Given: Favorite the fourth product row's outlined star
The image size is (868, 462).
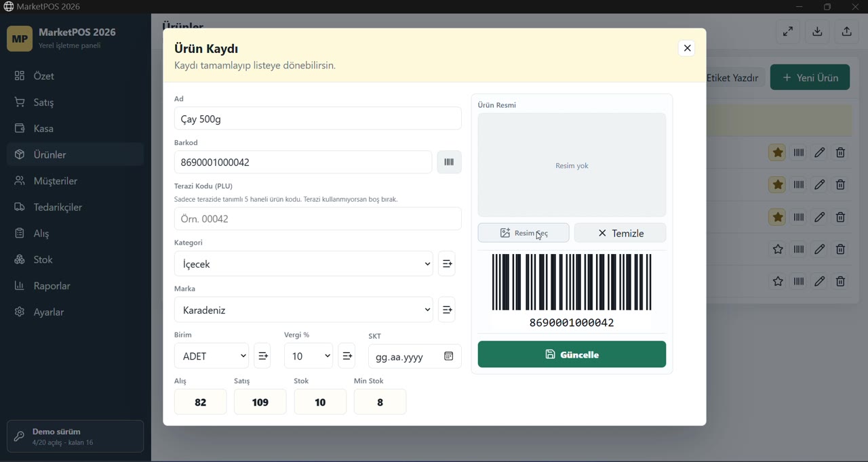Looking at the screenshot, I should coord(778,249).
